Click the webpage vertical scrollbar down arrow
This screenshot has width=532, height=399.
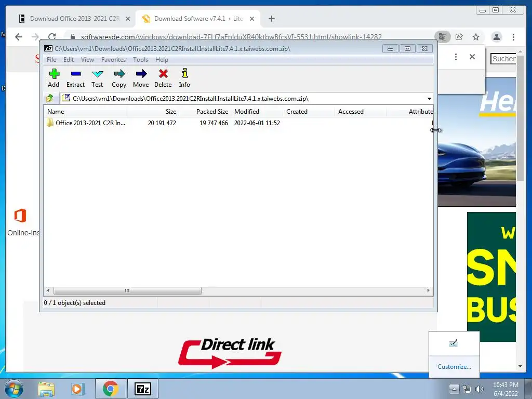520,366
